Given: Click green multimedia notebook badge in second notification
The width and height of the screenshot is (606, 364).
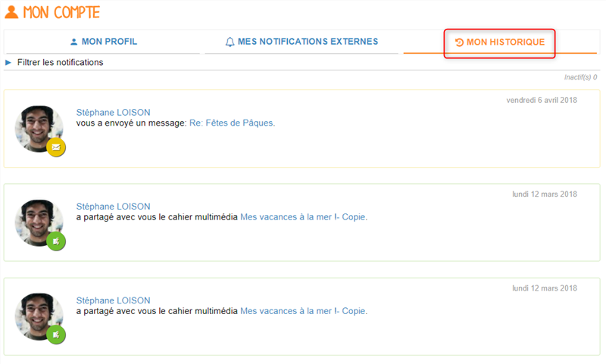Looking at the screenshot, I should point(56,241).
